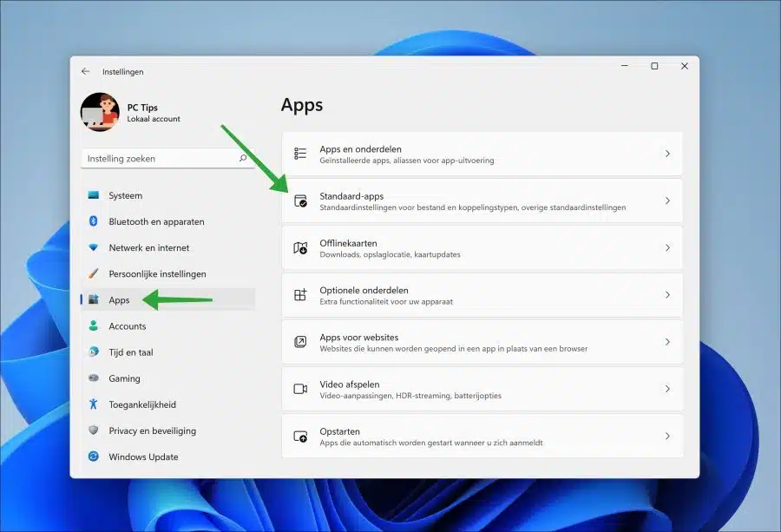The image size is (781, 532).
Task: Open Apps en onderdelen title
Action: [361, 149]
